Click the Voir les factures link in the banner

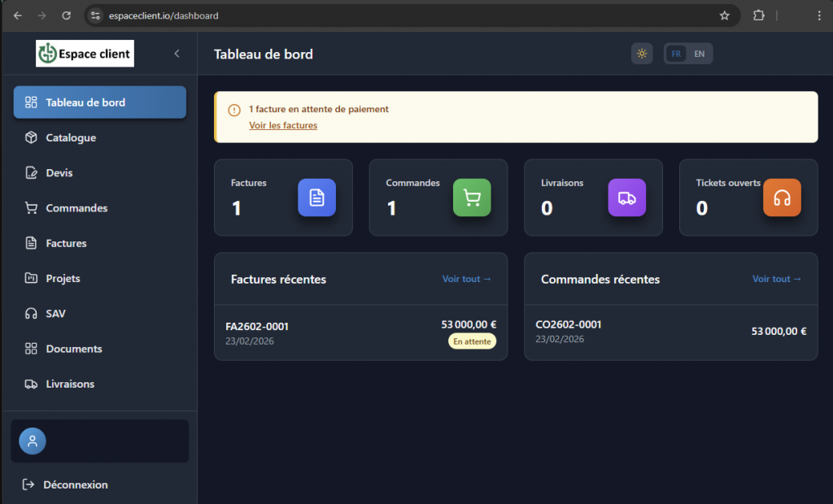pos(283,125)
